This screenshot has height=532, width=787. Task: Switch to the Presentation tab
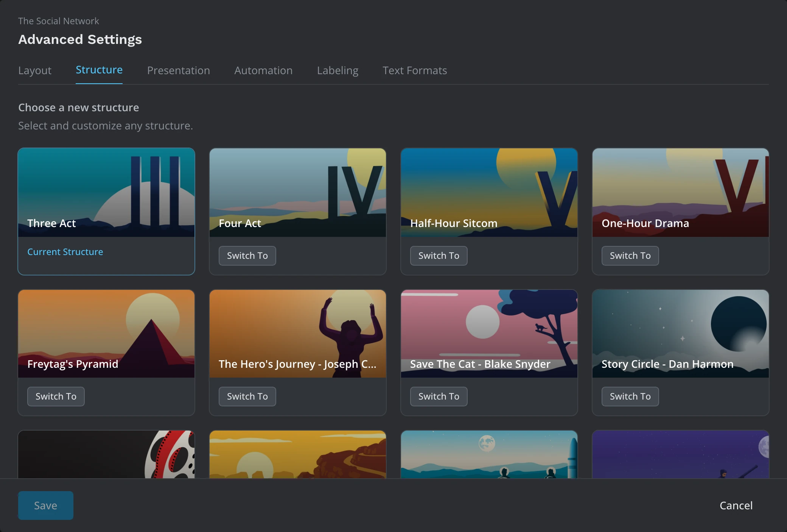(x=179, y=70)
